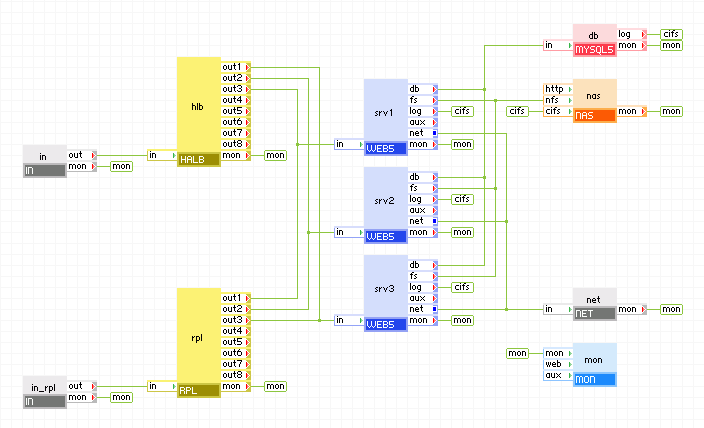Click the out3 terminal on rpl

(232, 320)
